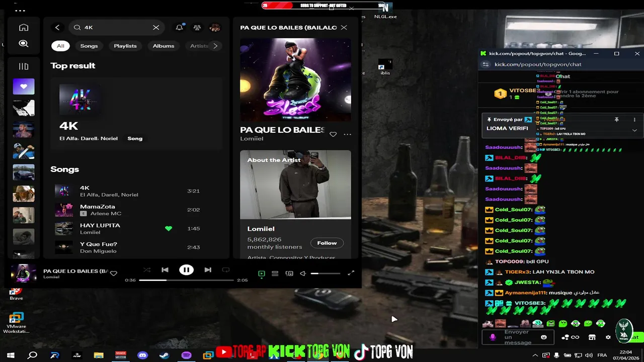This screenshot has height=362, width=644.
Task: Click the Spotify search field containing 4K
Action: point(117,28)
